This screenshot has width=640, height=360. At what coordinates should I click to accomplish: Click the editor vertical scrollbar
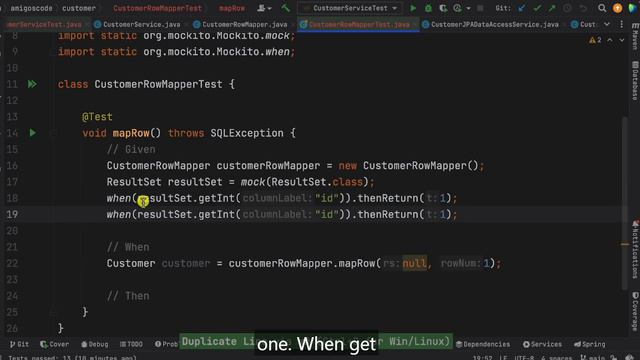tap(625, 203)
